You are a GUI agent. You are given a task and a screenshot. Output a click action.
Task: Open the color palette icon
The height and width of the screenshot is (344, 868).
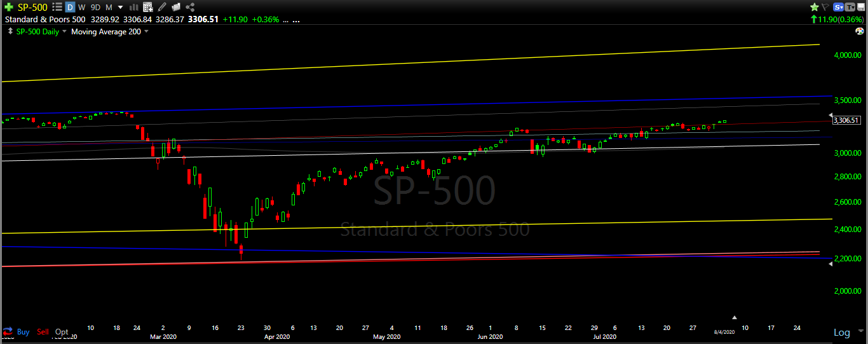[x=859, y=31]
